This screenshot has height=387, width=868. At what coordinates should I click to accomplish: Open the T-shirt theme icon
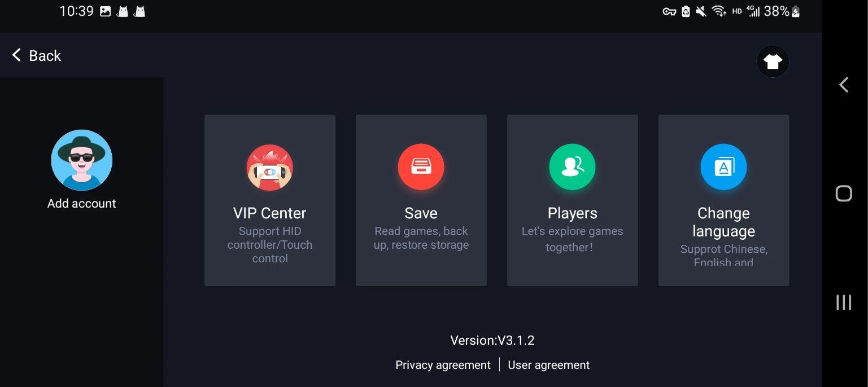(773, 61)
